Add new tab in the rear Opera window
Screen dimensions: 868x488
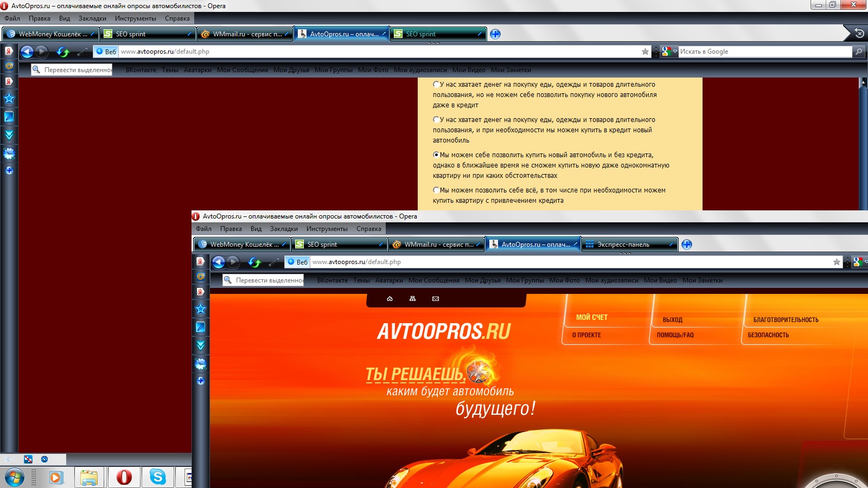[x=495, y=34]
